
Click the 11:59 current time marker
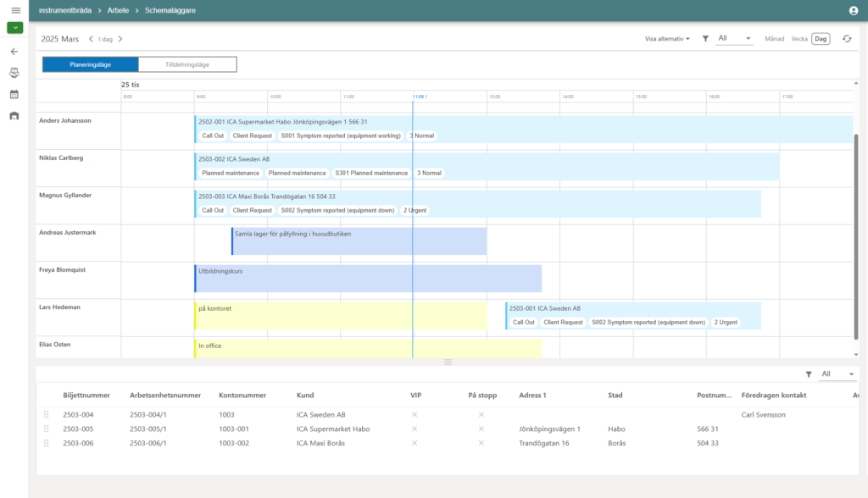point(419,97)
